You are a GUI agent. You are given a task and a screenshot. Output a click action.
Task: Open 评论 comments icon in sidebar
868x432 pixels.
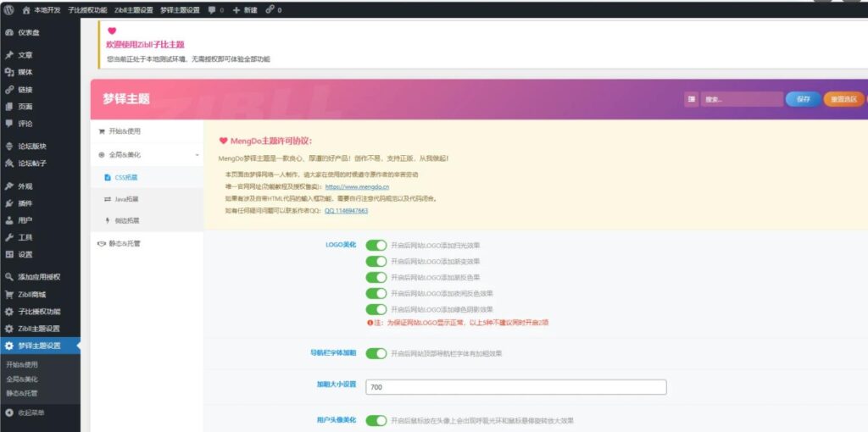tap(8, 124)
